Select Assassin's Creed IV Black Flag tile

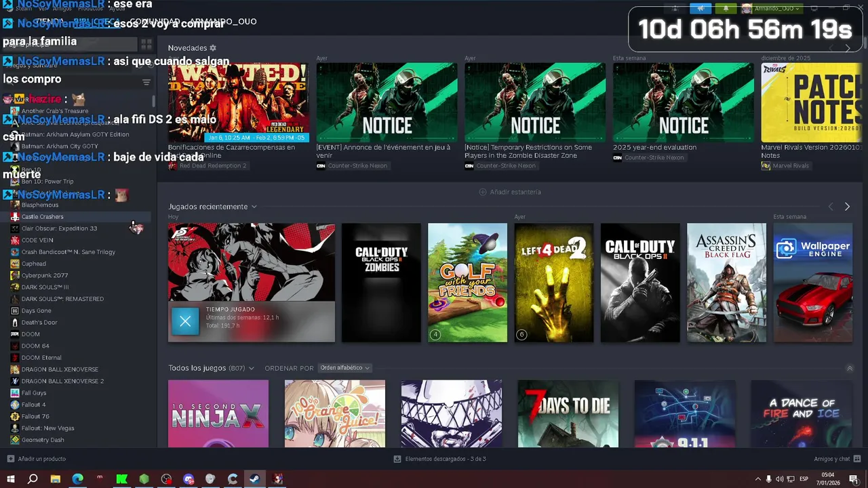(726, 283)
